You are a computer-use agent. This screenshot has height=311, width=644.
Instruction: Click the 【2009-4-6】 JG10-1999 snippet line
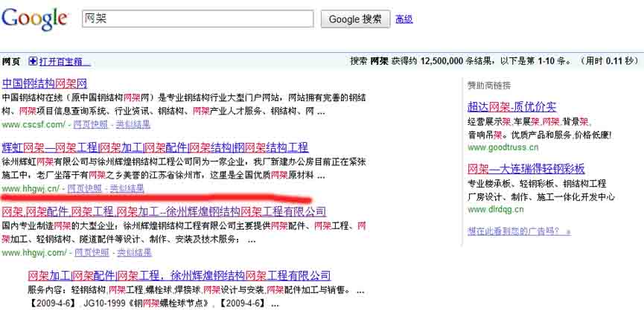coord(153,304)
